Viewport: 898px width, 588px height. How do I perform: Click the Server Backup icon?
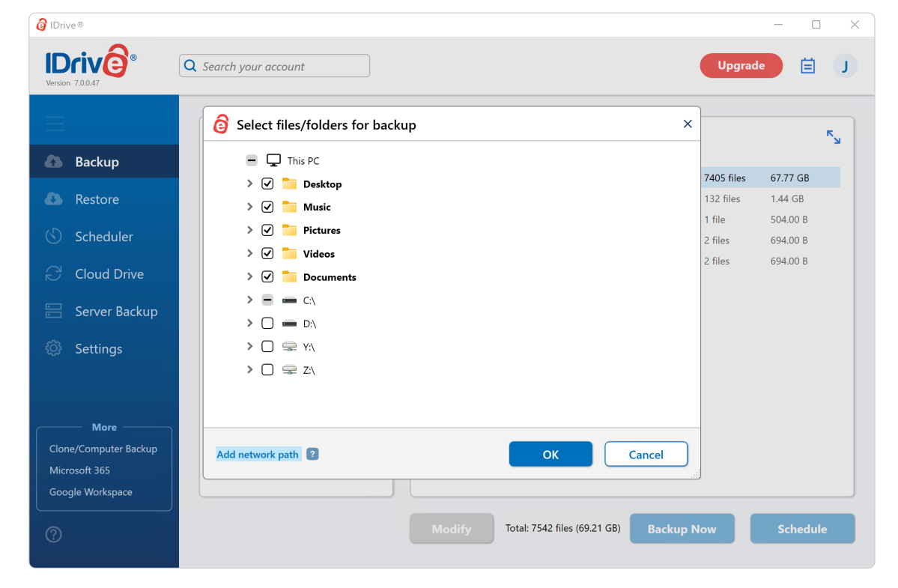54,311
